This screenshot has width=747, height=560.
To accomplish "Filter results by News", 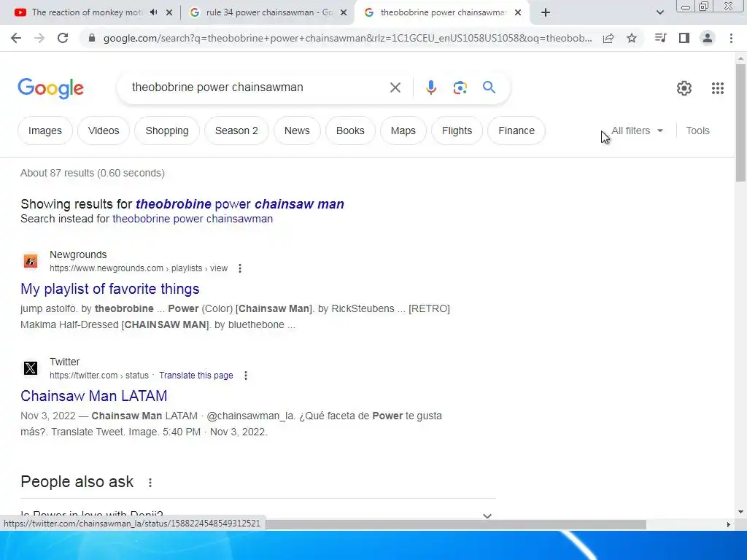I will (x=297, y=131).
